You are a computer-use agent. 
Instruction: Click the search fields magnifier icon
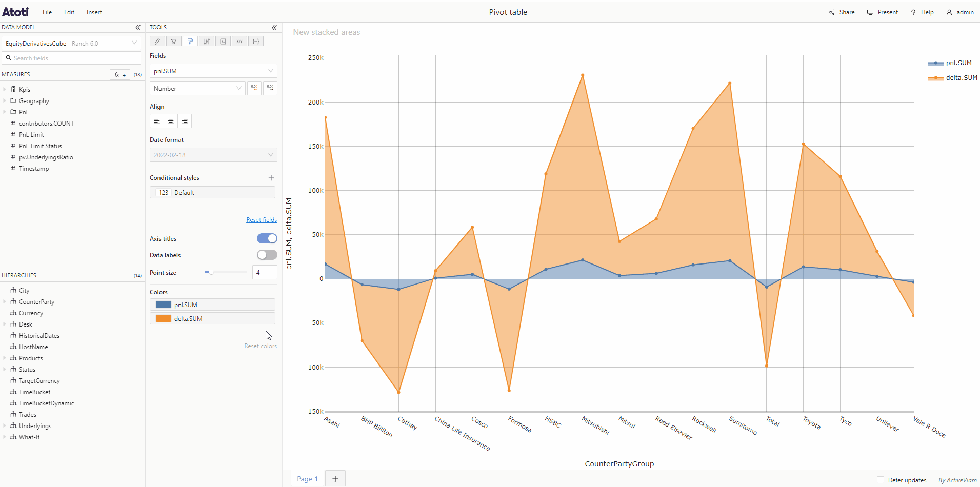point(9,58)
